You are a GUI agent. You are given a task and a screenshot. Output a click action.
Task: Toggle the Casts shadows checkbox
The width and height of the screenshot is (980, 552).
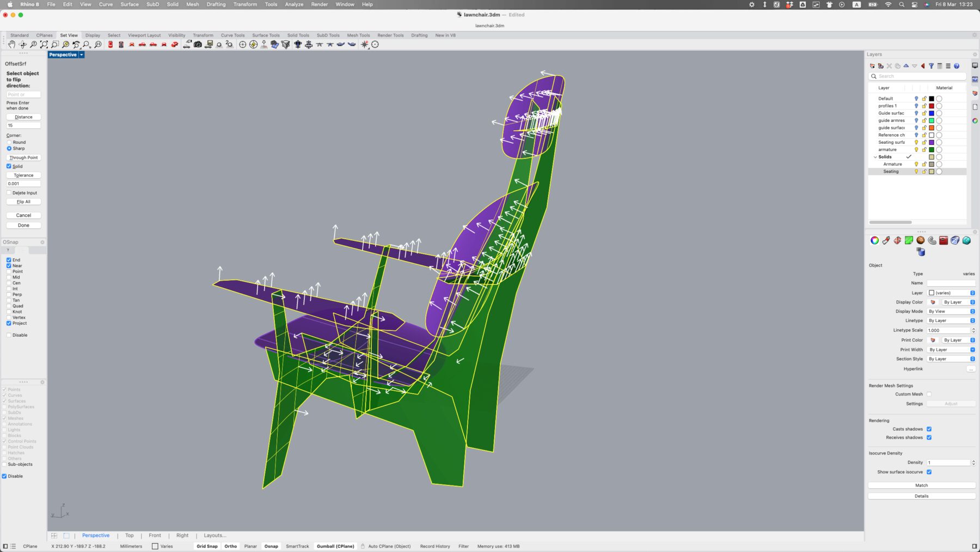[x=929, y=429]
